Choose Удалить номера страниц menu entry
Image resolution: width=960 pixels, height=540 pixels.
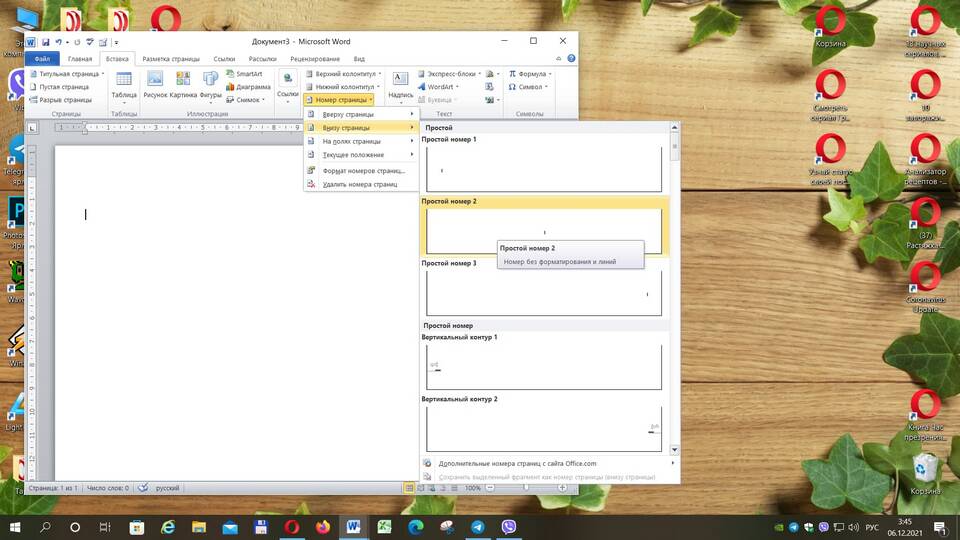[361, 184]
